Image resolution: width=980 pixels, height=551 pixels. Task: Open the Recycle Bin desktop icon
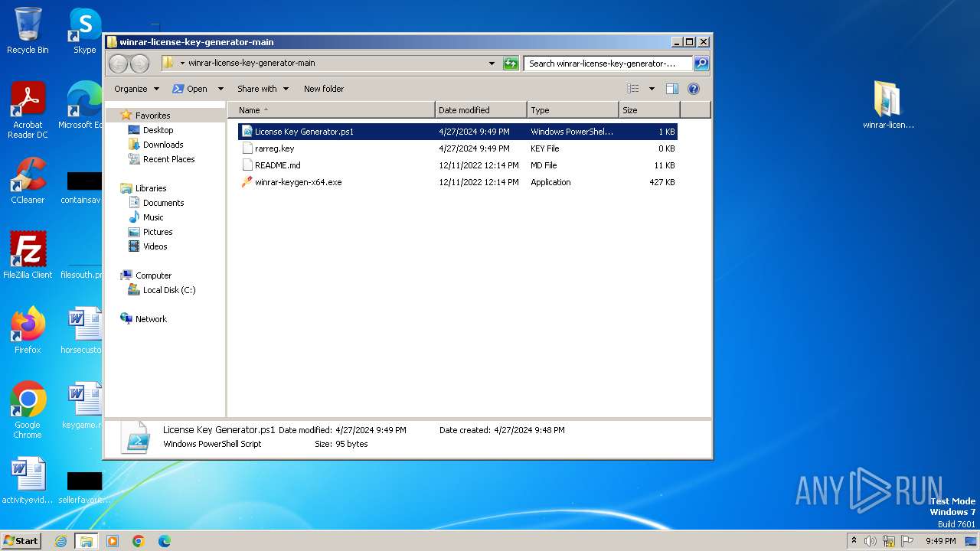(28, 31)
